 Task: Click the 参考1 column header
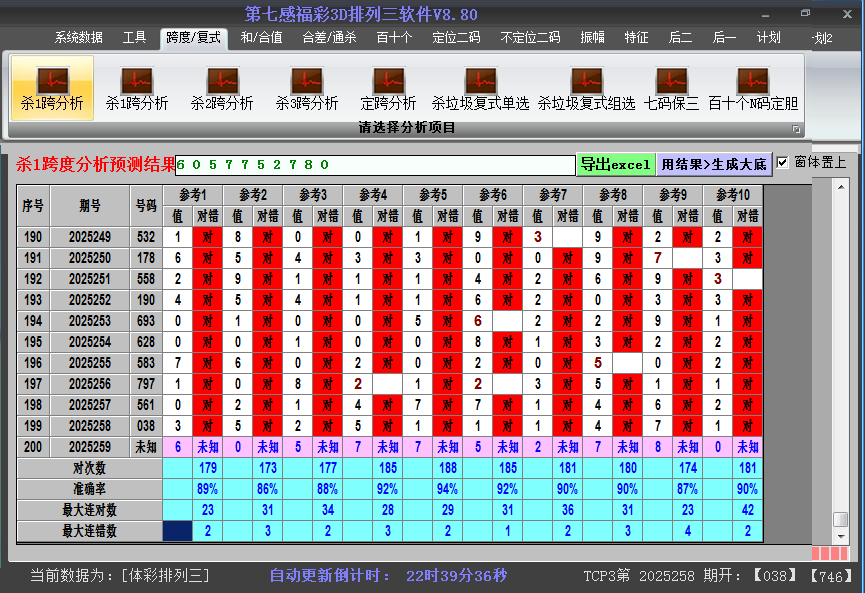(x=193, y=195)
